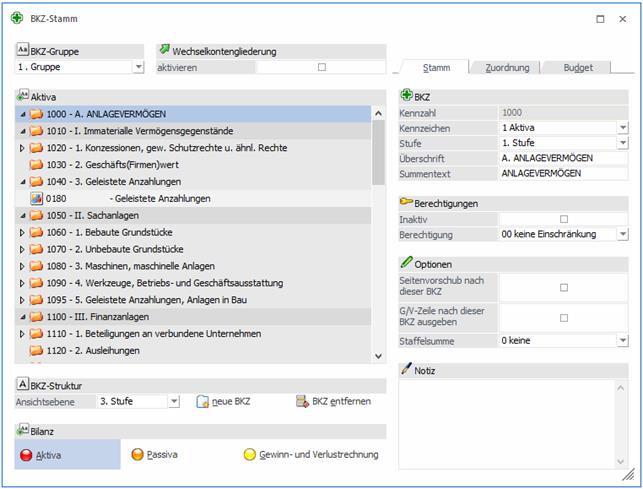
Task: Click the red Aktiva balance icon
Action: coord(26,454)
